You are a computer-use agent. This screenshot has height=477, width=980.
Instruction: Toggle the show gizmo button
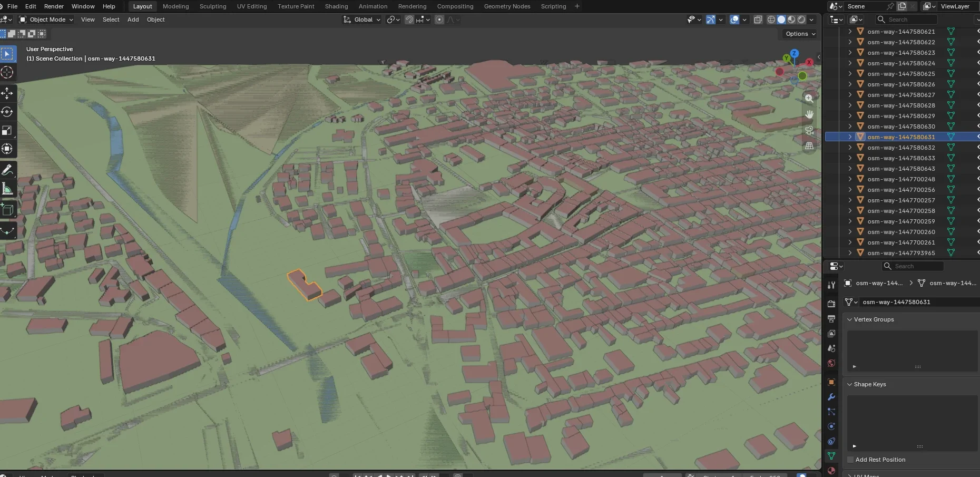(711, 20)
